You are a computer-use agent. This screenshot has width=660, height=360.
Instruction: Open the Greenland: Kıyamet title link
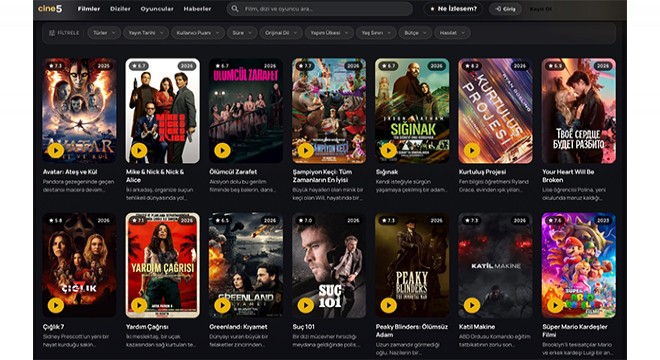click(238, 327)
